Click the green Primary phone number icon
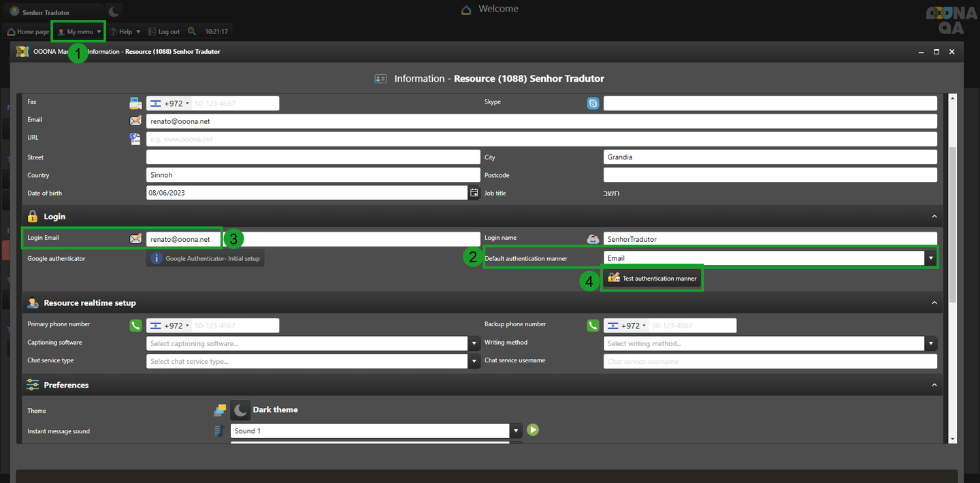 [136, 326]
